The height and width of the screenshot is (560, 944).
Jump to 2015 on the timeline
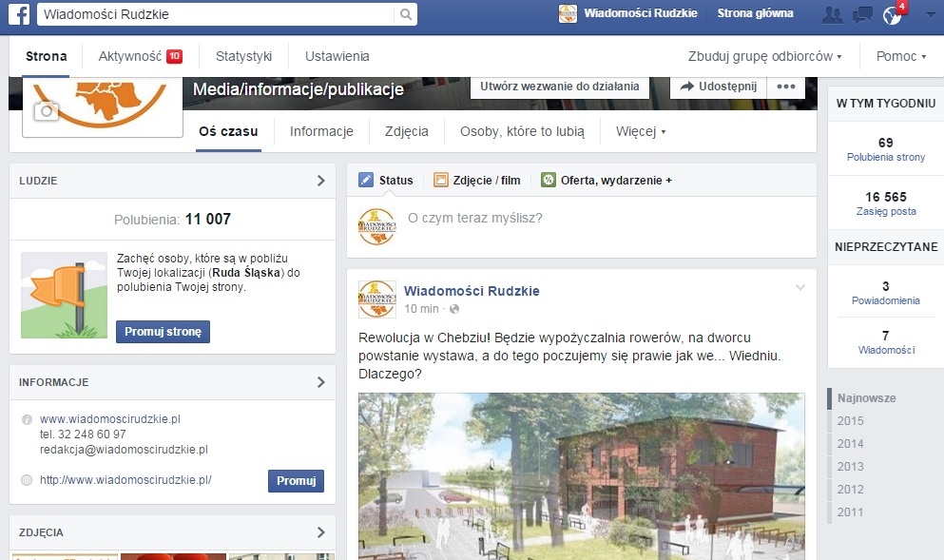point(850,421)
